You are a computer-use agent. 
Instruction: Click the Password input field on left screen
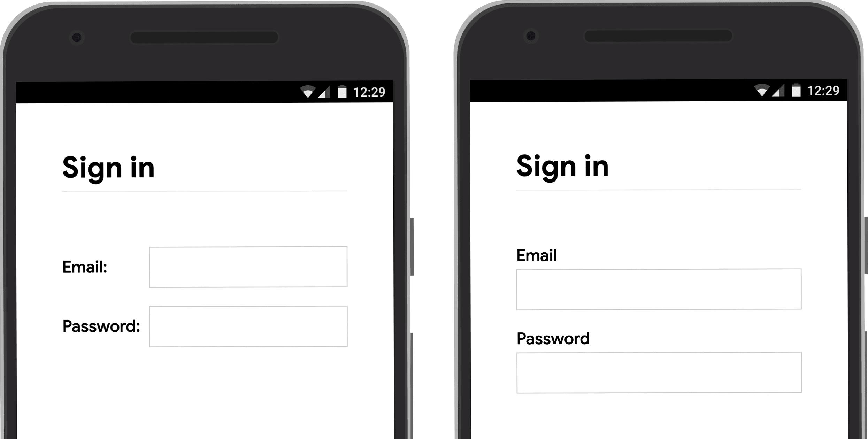pos(249,326)
